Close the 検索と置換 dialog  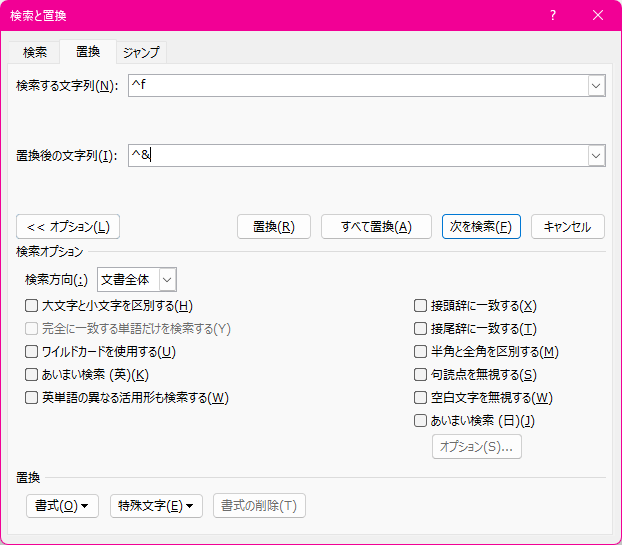pos(598,16)
